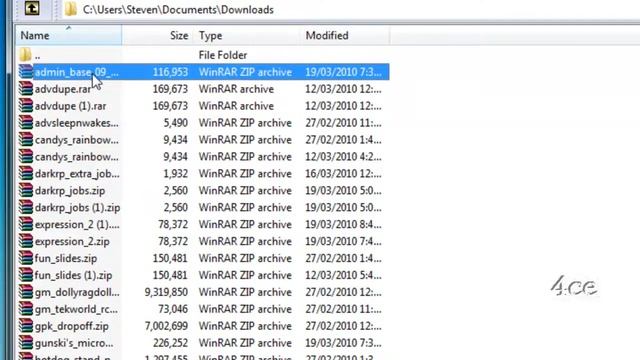Click the modified date 16/03/2010 12:
Image resolution: width=640 pixels, height=360 pixels.
coord(343,174)
